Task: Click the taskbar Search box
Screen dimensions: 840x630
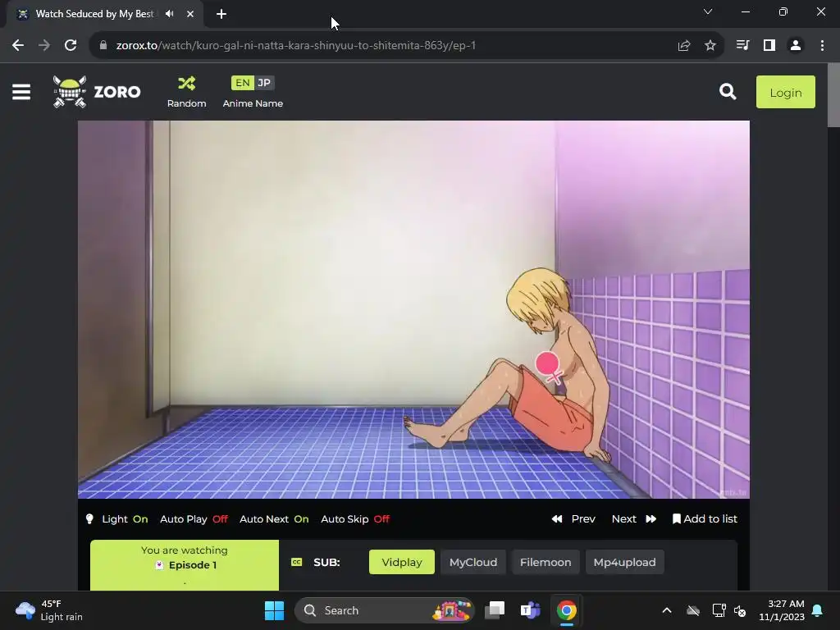Action: point(385,610)
